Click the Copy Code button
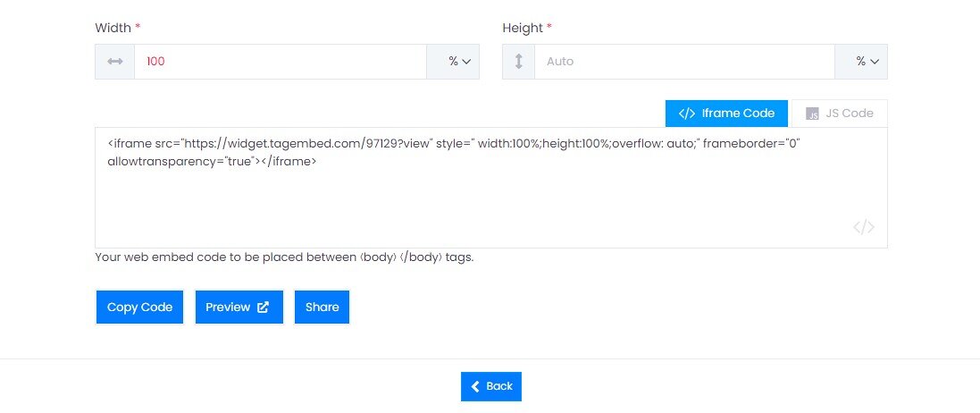The image size is (980, 413). (x=139, y=308)
